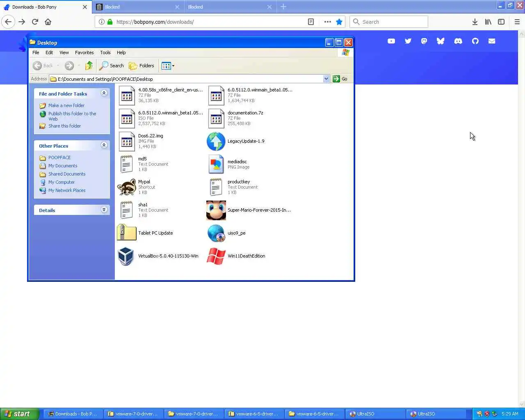Select the Dos6.22.img file icon
The width and height of the screenshot is (525, 420).
(x=127, y=141)
